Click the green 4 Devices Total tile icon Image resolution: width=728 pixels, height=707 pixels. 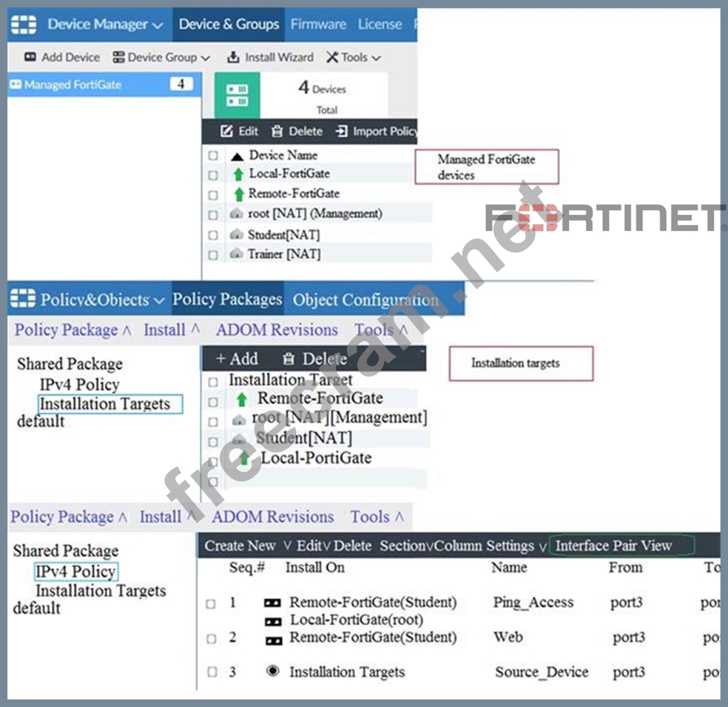pos(237,95)
